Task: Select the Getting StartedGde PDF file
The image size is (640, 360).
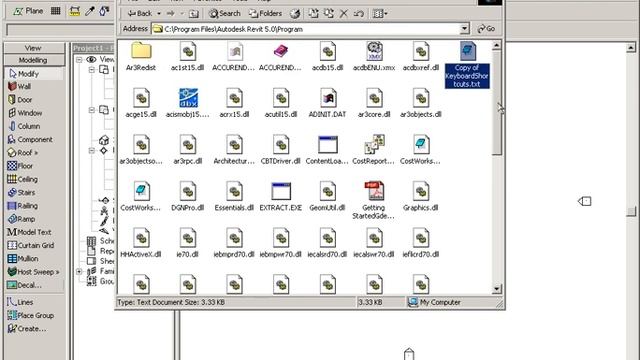Action: (374, 201)
